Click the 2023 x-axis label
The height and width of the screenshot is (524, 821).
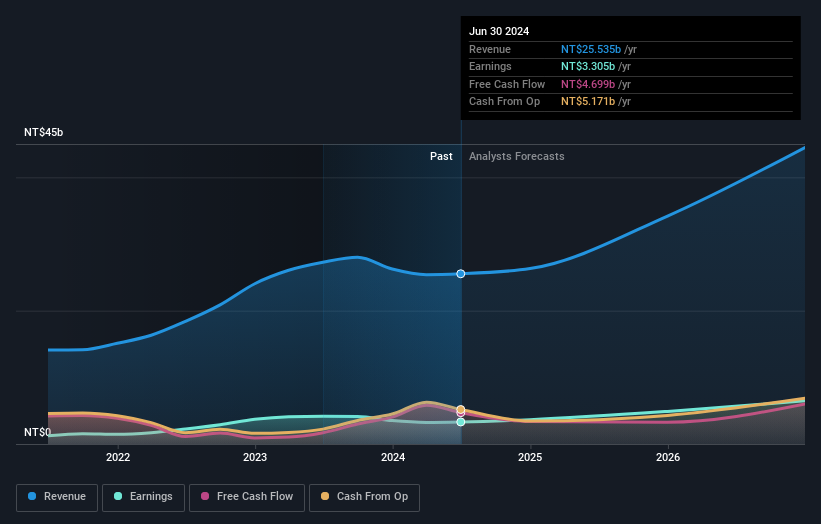point(255,458)
